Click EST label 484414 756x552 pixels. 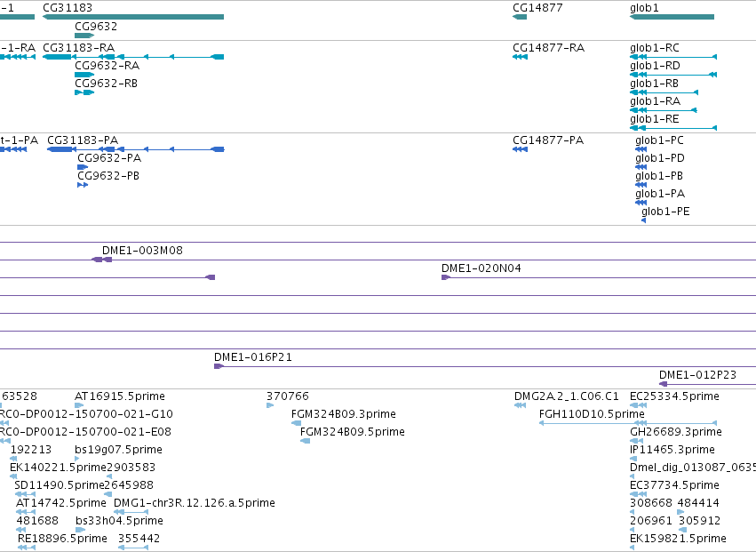point(698,503)
